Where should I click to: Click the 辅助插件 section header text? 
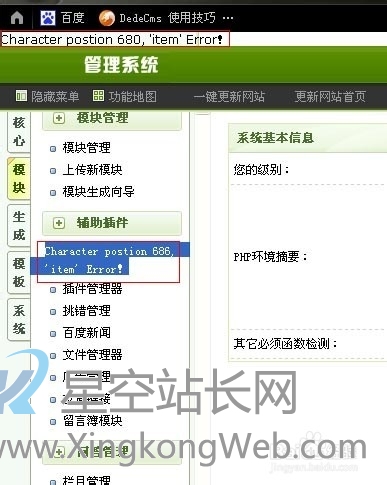tap(102, 223)
